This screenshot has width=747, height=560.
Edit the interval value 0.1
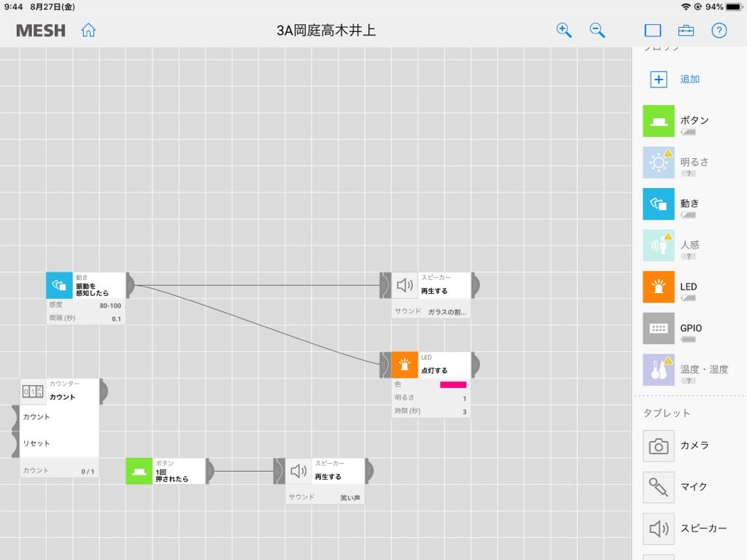point(116,319)
